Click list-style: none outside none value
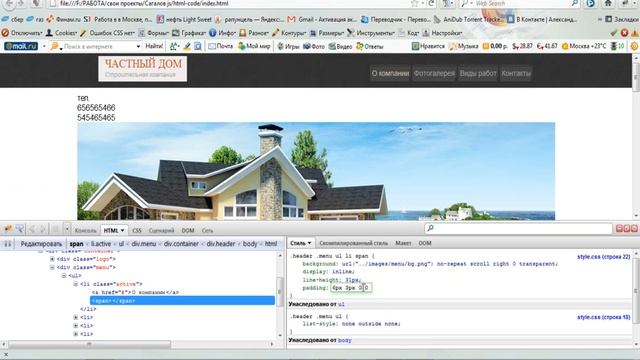 371,324
